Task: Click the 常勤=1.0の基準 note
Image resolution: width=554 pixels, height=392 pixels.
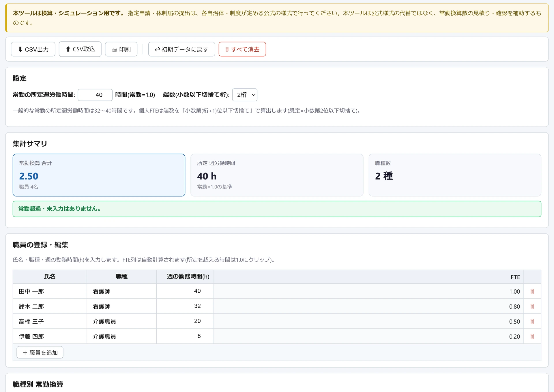Action: click(x=214, y=187)
